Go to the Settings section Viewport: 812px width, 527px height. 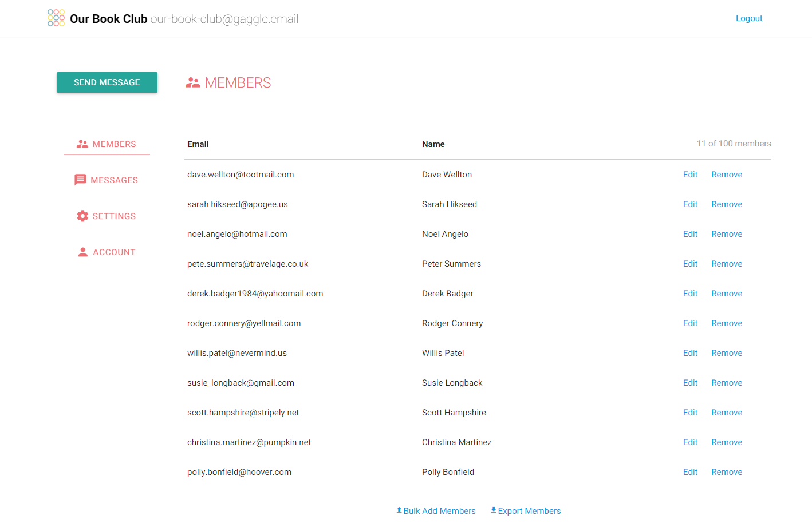(107, 216)
